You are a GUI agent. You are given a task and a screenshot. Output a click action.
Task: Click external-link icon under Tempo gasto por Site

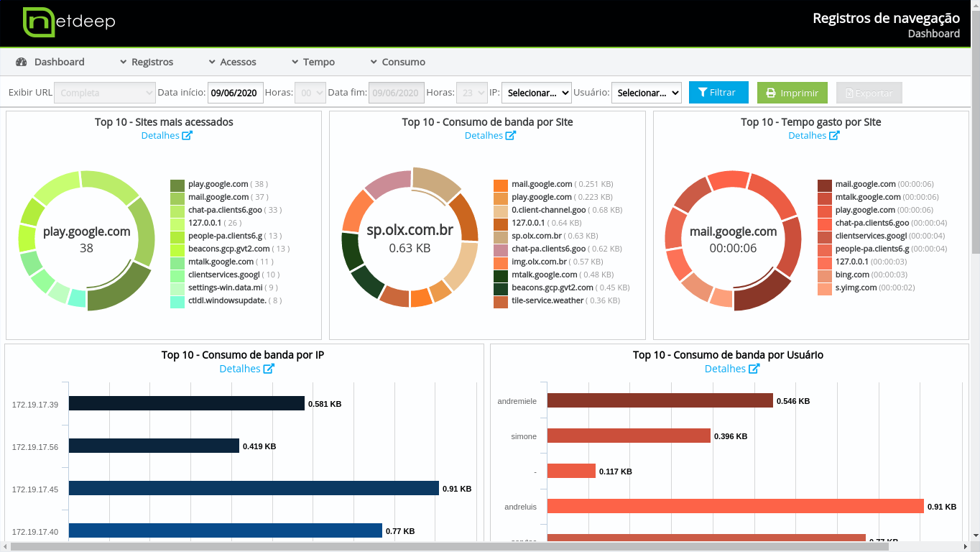click(x=834, y=136)
